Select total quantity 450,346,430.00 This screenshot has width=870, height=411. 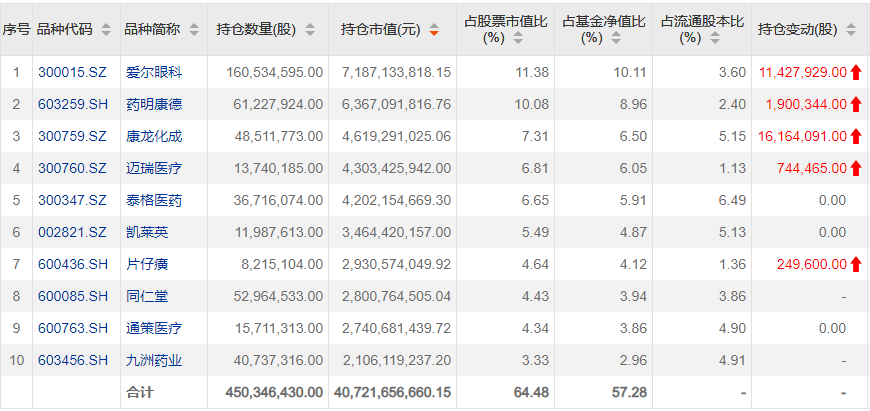click(274, 393)
